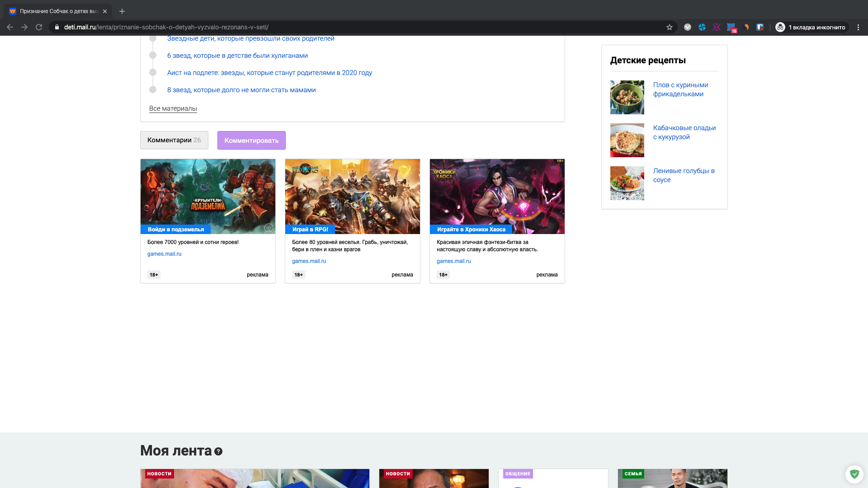Screen dimensions: 868x488
Task: Click the bookmark star icon
Action: [x=670, y=27]
